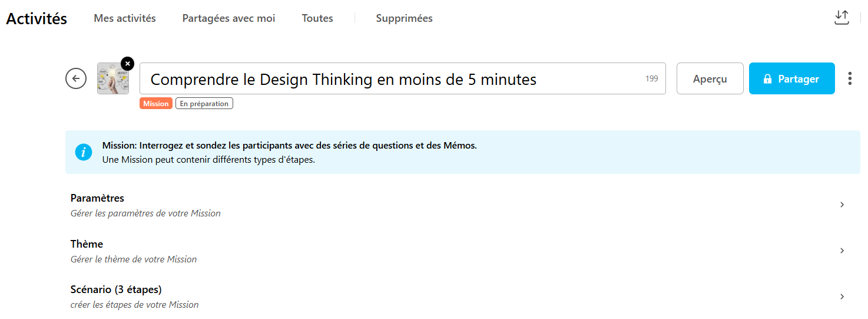Expand the Thème section chevron

click(842, 251)
